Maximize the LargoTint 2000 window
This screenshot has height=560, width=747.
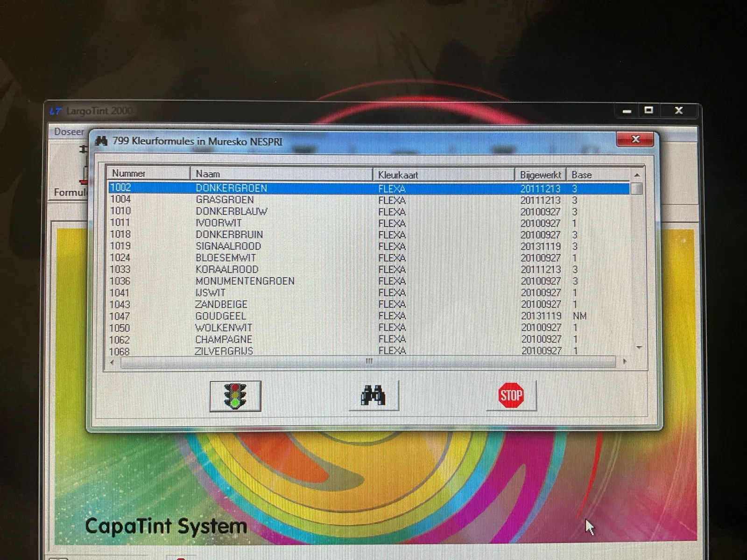pos(648,111)
